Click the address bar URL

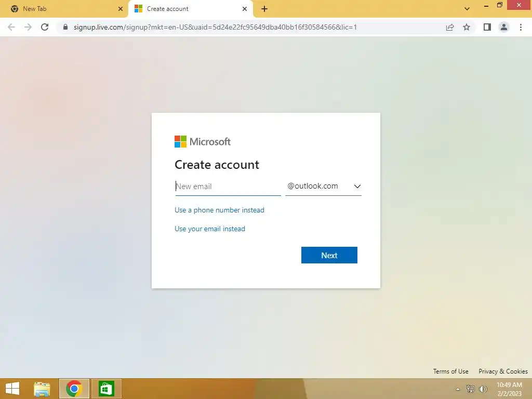point(215,27)
